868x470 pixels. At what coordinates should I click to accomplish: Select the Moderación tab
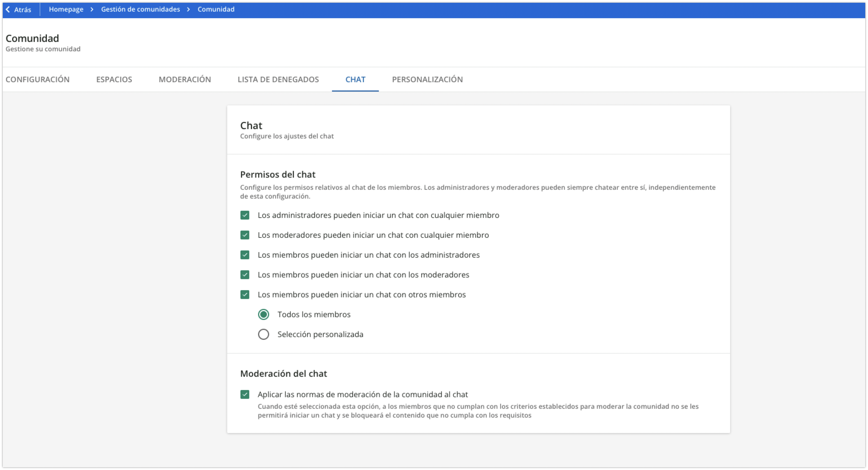(x=185, y=79)
